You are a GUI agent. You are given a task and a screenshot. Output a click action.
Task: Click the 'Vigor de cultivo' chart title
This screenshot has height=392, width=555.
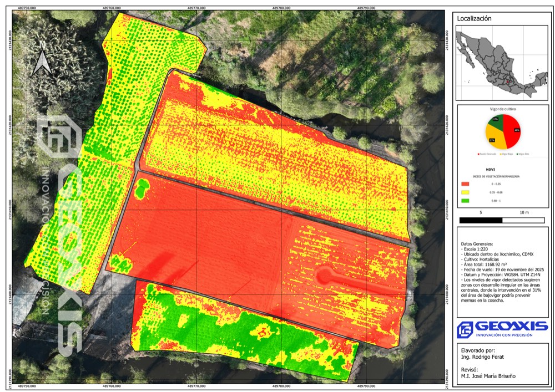pos(503,109)
